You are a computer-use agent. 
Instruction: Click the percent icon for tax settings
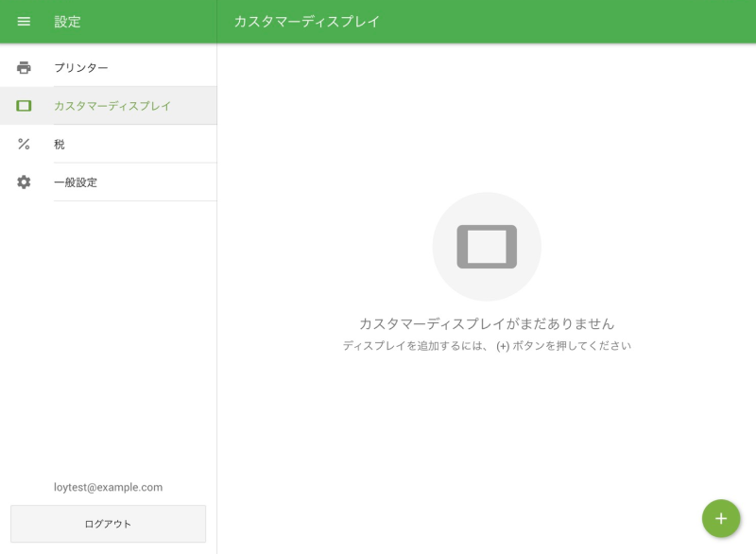point(26,144)
